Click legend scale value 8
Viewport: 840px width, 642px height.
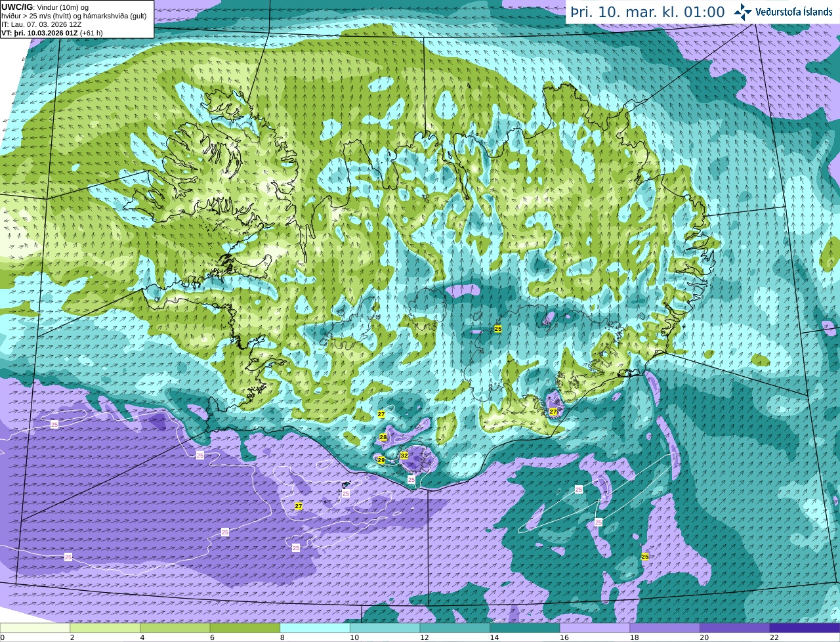[282, 637]
